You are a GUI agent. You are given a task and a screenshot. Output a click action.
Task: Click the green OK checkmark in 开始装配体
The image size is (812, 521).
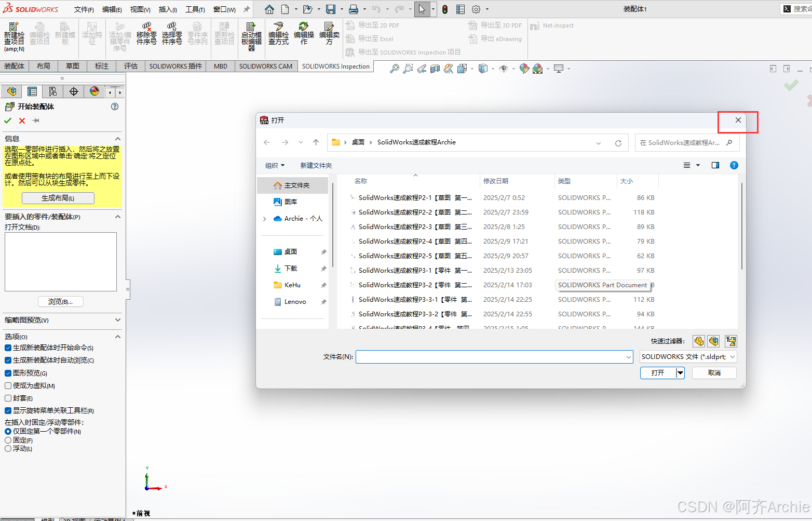pyautogui.click(x=8, y=121)
